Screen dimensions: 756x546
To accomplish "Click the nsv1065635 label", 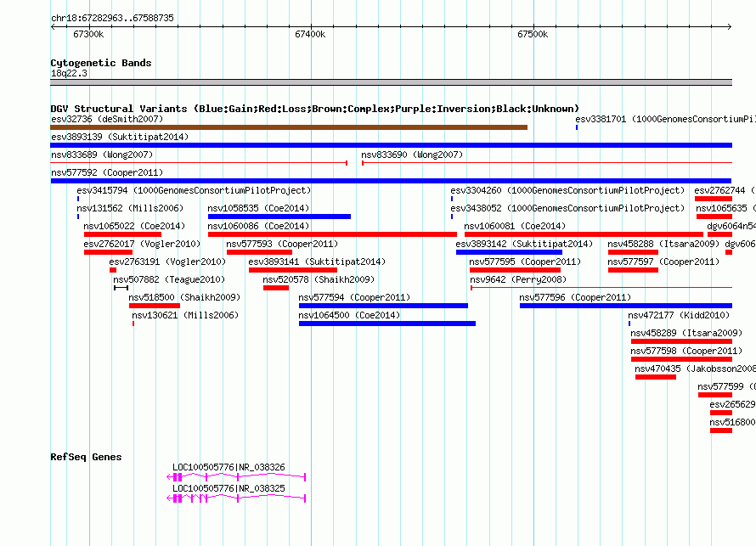I will (x=725, y=208).
